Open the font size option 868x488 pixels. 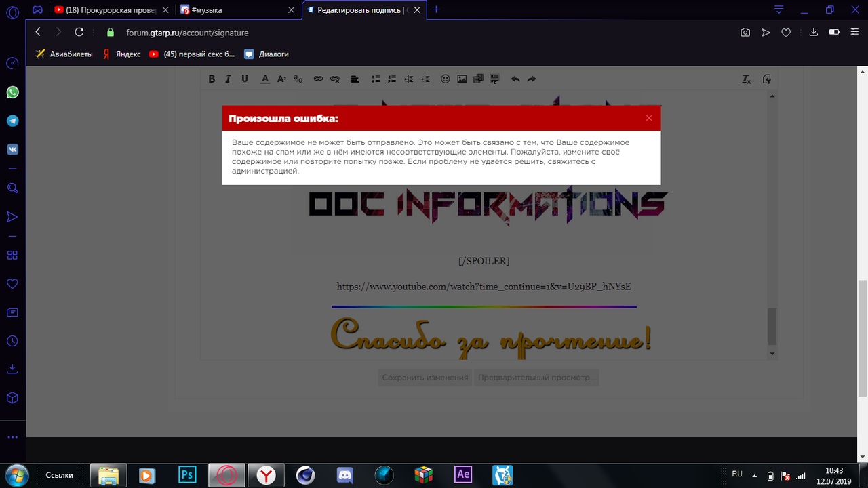281,79
